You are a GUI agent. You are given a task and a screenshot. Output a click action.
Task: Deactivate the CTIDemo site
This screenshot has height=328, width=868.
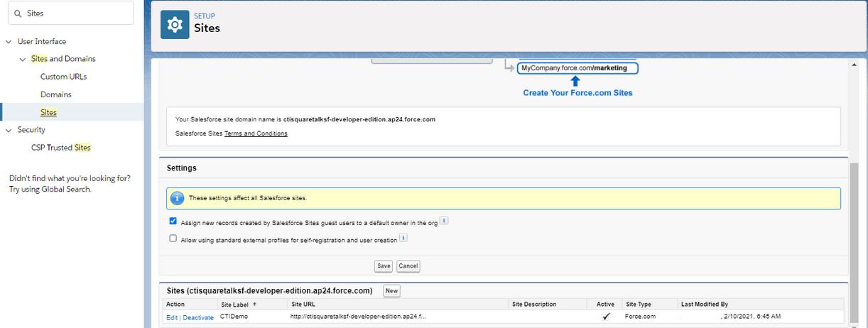coord(198,317)
